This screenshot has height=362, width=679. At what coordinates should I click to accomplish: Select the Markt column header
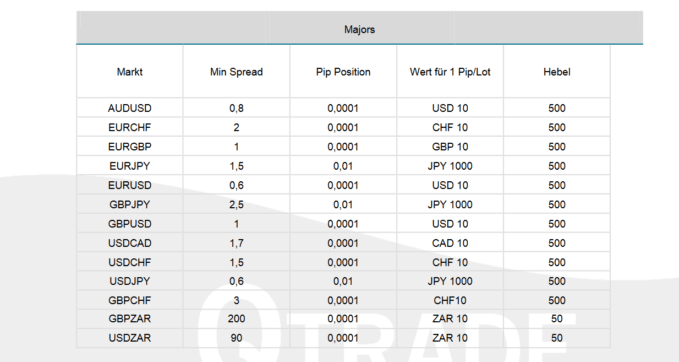129,72
